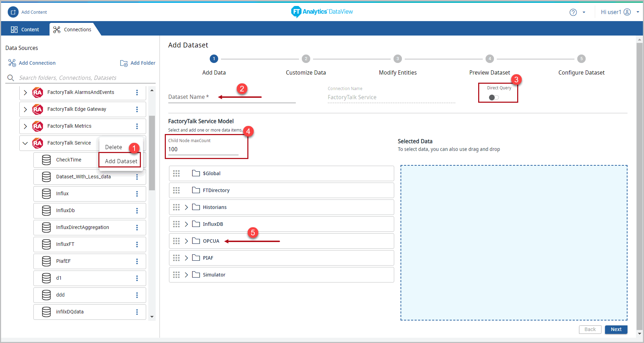Toggle the Direct Query switch
This screenshot has width=644, height=343.
(494, 97)
